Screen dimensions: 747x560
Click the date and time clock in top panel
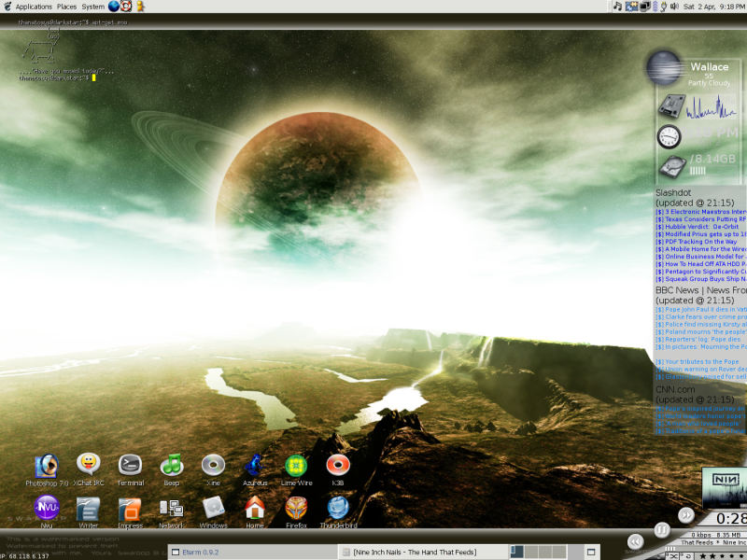[714, 7]
